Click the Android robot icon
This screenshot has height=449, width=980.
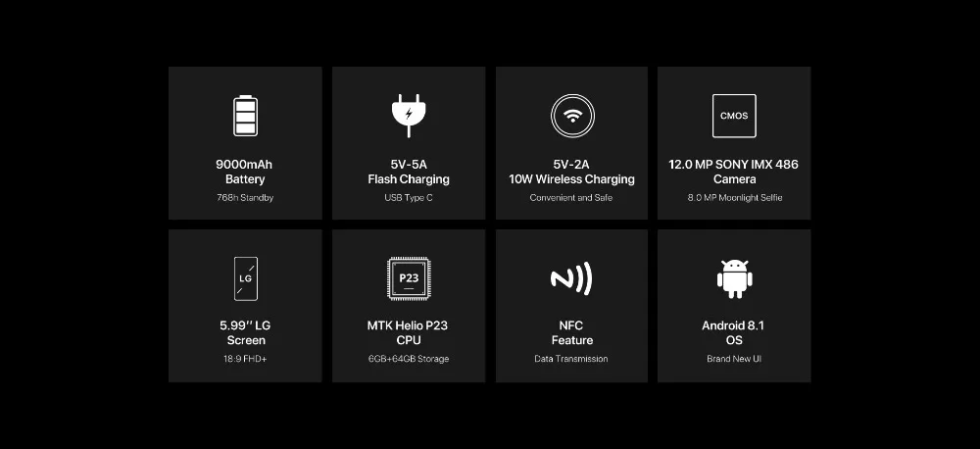[x=734, y=278]
